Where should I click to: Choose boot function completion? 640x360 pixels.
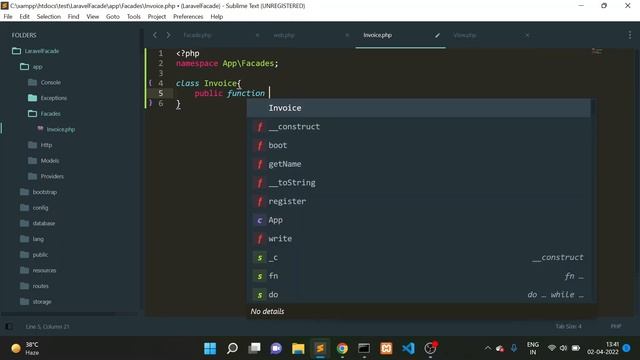point(418,145)
